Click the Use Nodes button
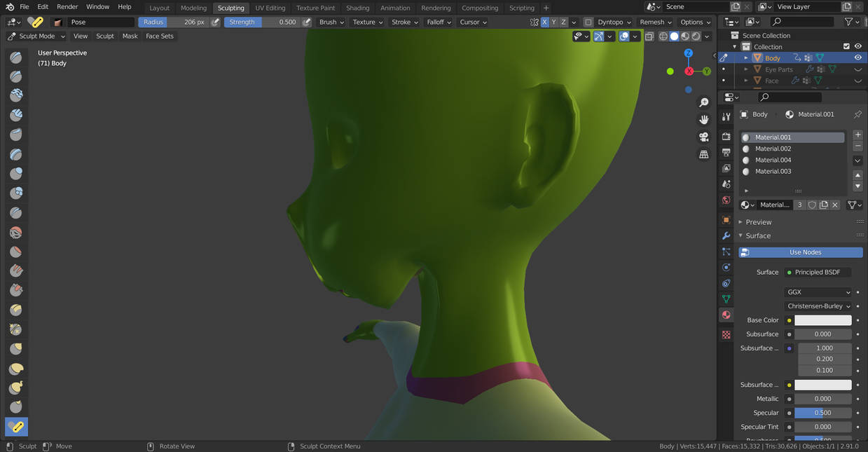 (x=801, y=252)
